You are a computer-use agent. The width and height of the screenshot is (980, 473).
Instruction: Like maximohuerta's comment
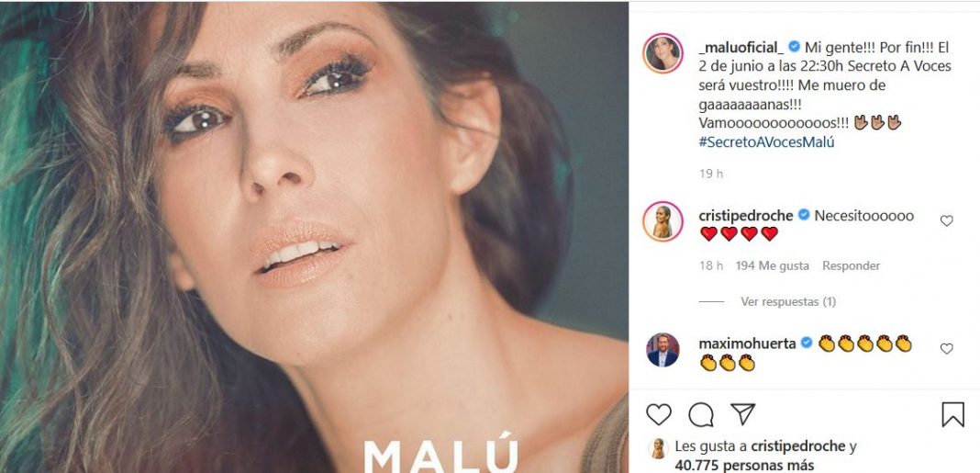click(947, 349)
